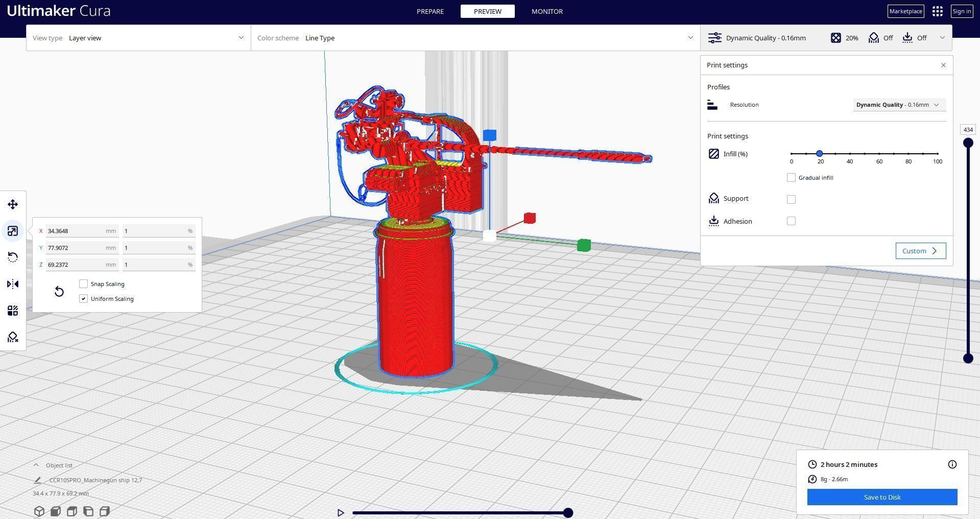
Task: Click the support Off icon in summary bar
Action: point(873,38)
